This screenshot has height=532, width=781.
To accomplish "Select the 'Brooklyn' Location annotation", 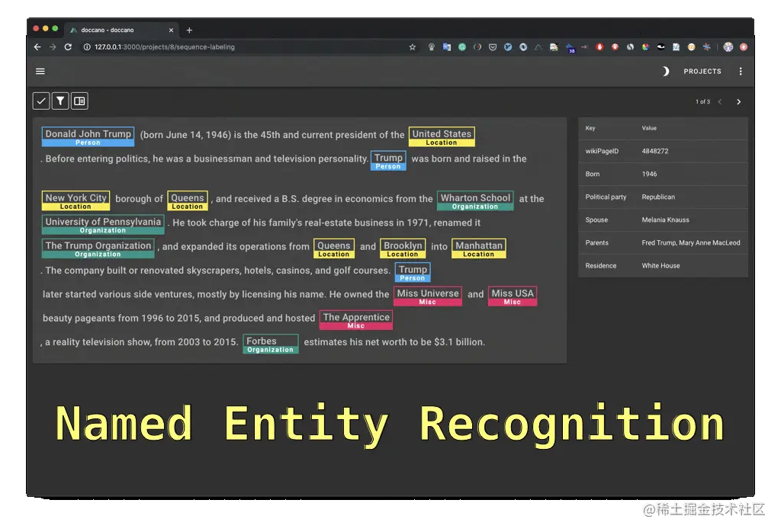I will click(403, 248).
